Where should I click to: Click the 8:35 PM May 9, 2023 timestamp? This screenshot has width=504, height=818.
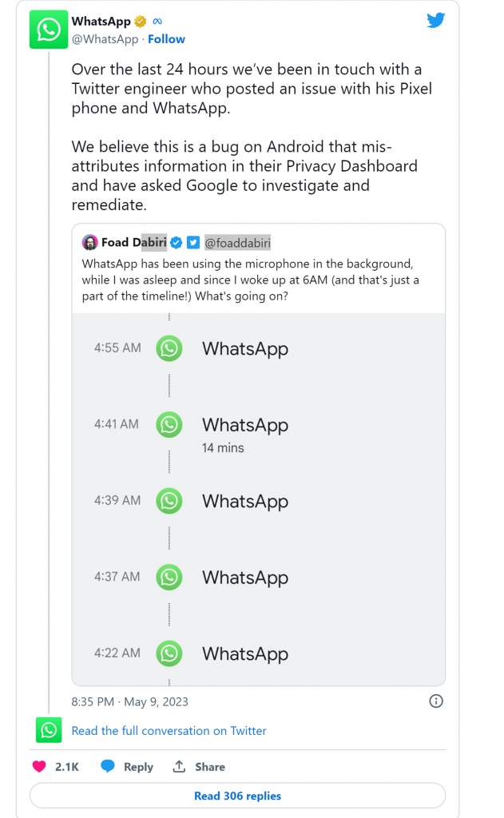tap(129, 701)
